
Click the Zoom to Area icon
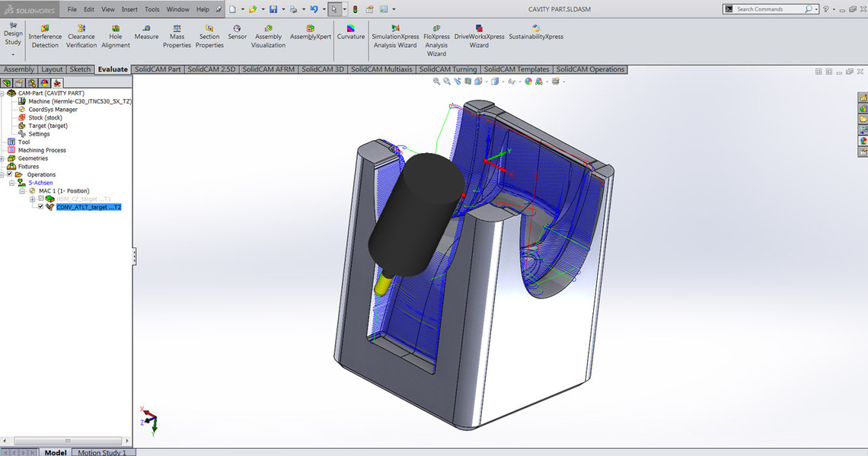pos(447,81)
